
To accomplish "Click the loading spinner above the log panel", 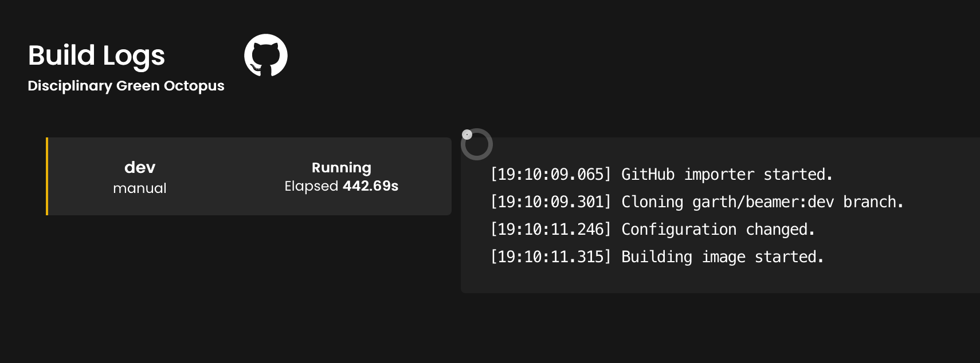I will [x=477, y=144].
